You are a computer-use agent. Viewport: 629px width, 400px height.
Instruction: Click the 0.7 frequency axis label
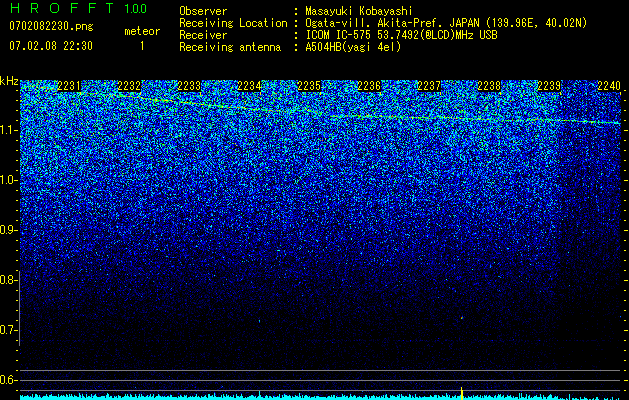coord(8,330)
